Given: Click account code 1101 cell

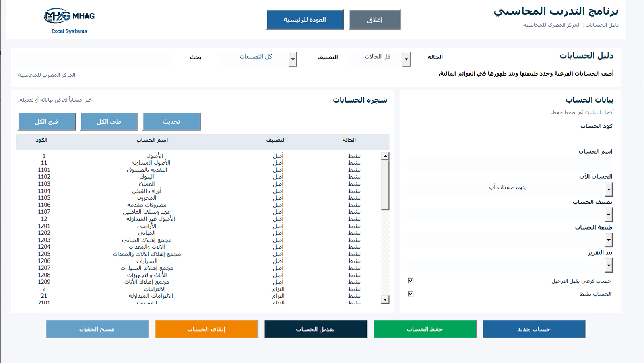Looking at the screenshot, I should point(44,170).
